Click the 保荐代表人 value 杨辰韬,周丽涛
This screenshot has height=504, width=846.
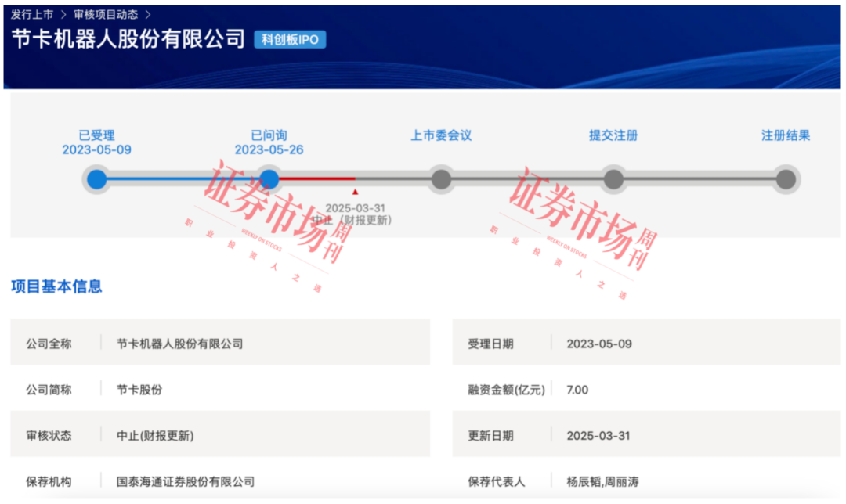pos(602,481)
